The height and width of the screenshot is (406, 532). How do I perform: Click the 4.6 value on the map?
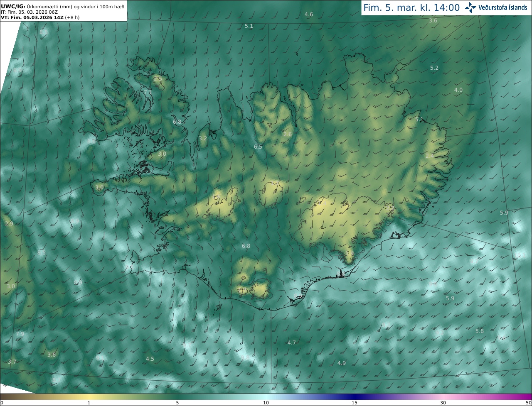click(x=309, y=14)
